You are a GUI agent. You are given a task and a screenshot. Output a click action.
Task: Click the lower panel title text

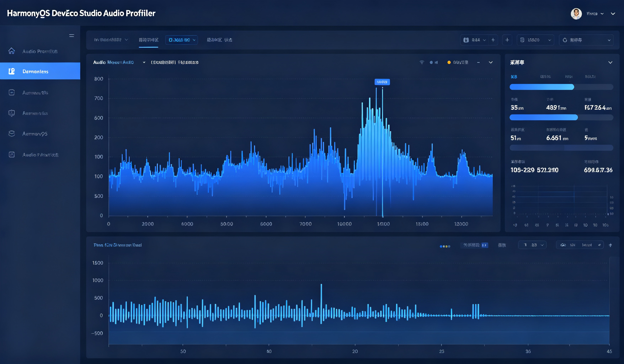118,245
